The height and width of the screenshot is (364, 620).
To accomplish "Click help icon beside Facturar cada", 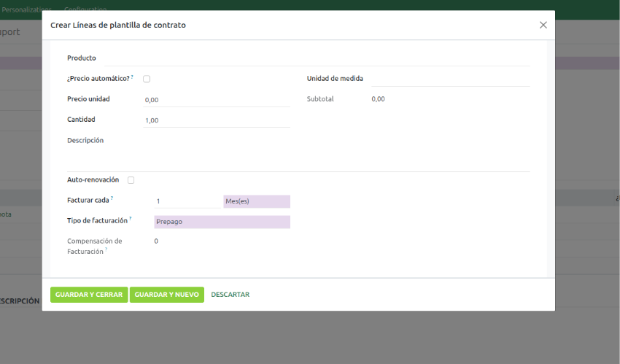I will tap(112, 198).
